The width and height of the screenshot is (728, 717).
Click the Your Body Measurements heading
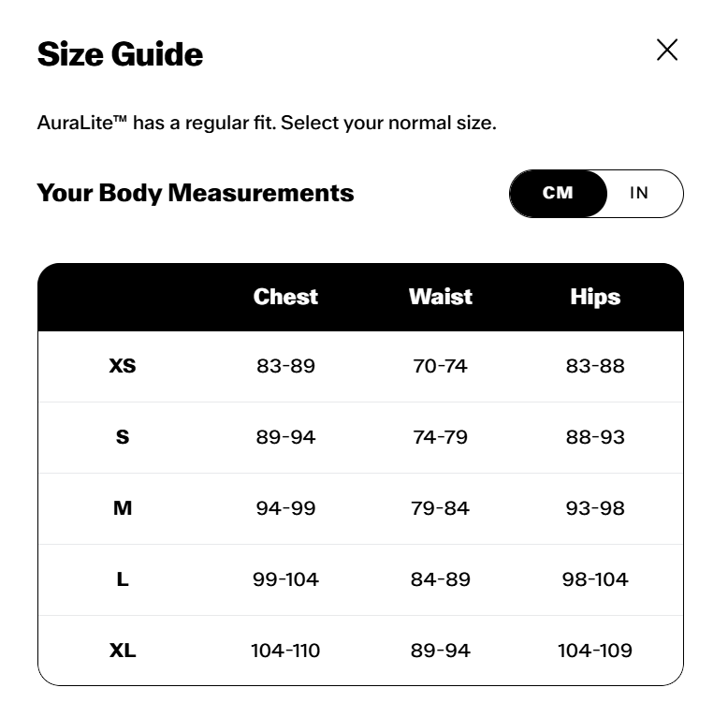click(196, 194)
